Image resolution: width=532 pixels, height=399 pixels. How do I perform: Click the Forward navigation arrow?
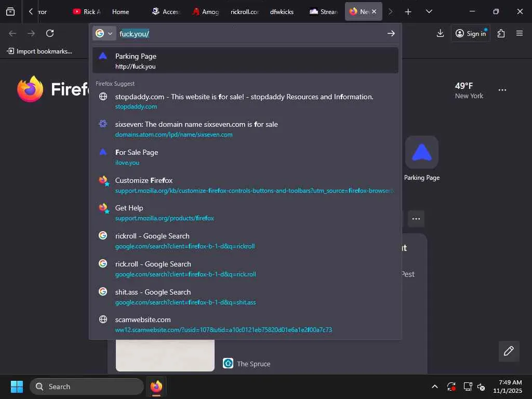pos(31,33)
